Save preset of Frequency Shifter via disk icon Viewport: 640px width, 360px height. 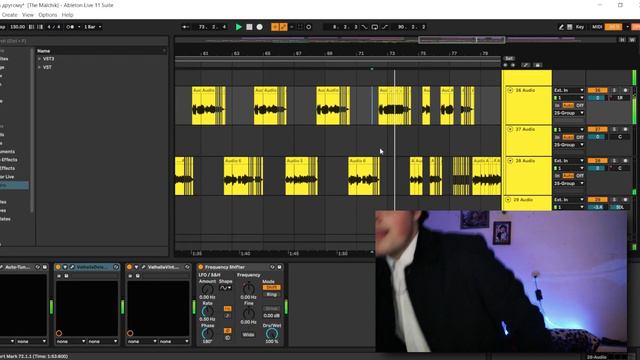pyautogui.click(x=280, y=267)
